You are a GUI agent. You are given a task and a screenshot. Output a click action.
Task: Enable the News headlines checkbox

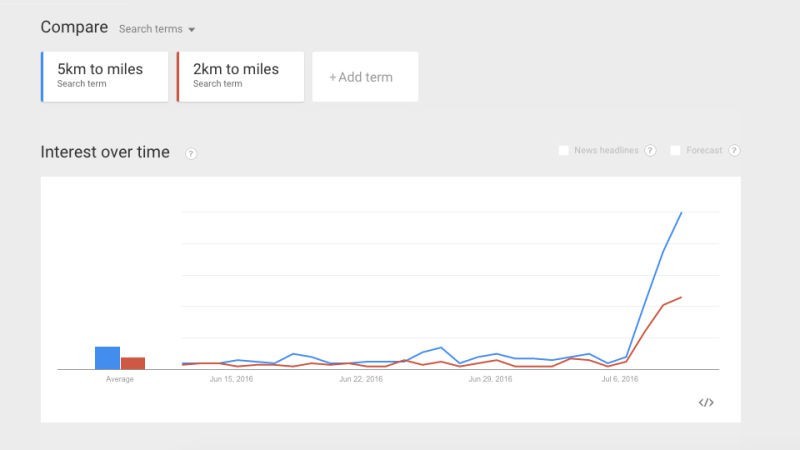(564, 151)
